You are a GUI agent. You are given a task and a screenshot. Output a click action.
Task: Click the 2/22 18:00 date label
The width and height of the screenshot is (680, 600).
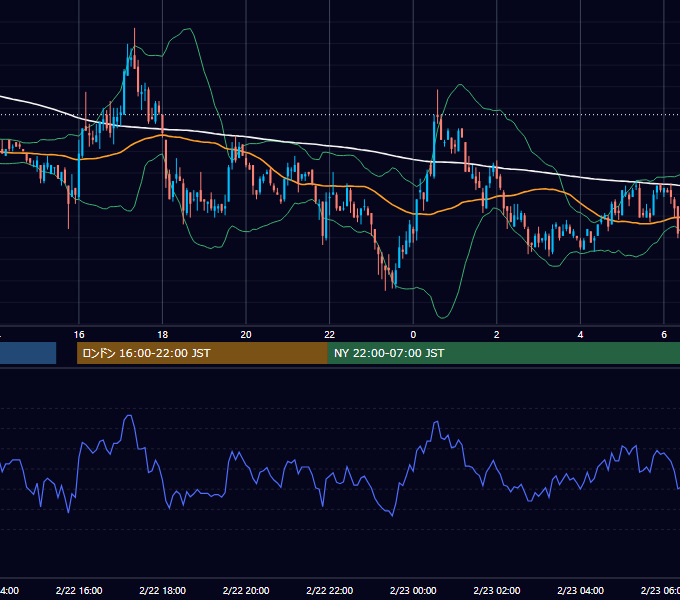tap(162, 590)
